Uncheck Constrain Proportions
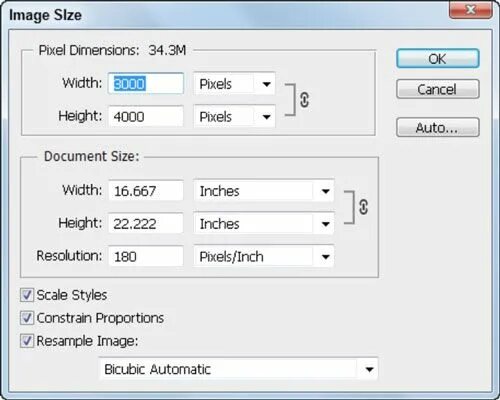The height and width of the screenshot is (400, 500). pos(27,318)
